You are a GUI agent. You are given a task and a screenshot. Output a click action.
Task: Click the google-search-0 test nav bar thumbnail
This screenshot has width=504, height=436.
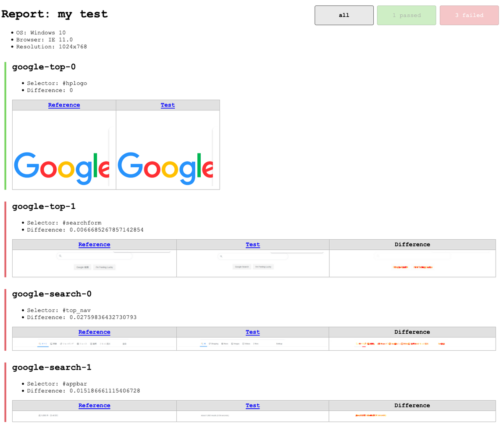(253, 344)
